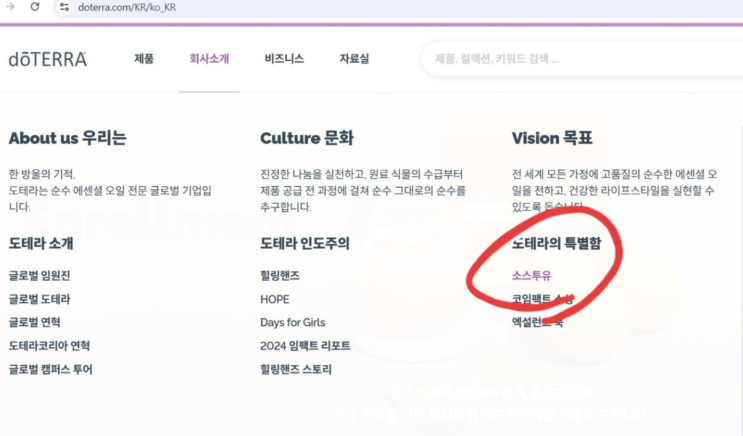Open the 소스투유 link

coord(531,276)
